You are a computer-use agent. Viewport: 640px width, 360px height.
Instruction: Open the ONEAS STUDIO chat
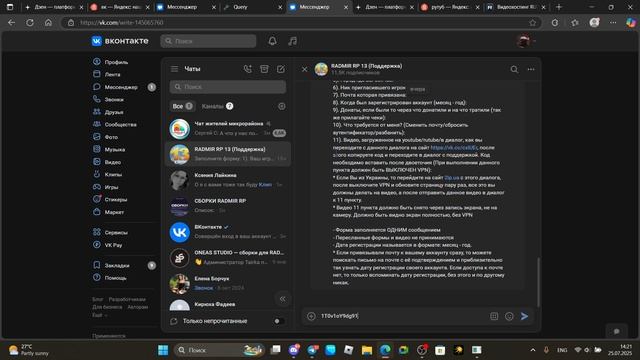(x=228, y=257)
